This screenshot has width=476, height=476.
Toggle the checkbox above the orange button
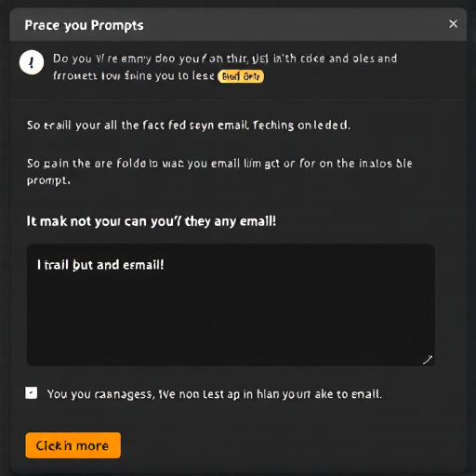[32, 392]
